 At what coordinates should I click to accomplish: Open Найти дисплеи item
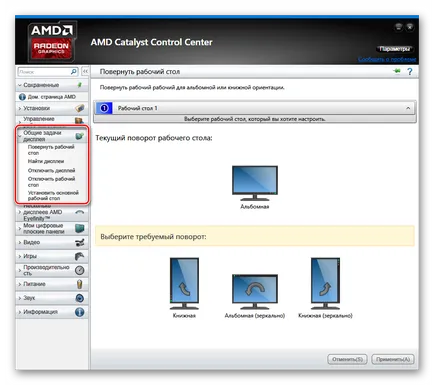coord(46,161)
